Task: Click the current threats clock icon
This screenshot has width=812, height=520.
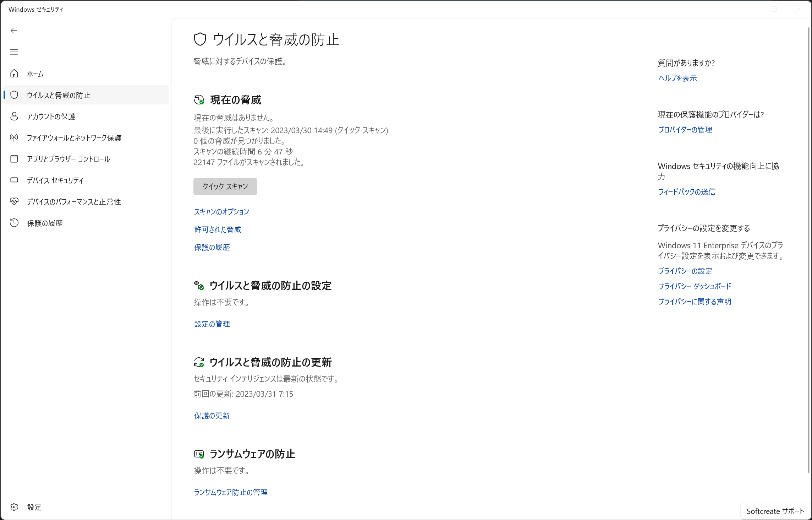Action: (x=199, y=100)
